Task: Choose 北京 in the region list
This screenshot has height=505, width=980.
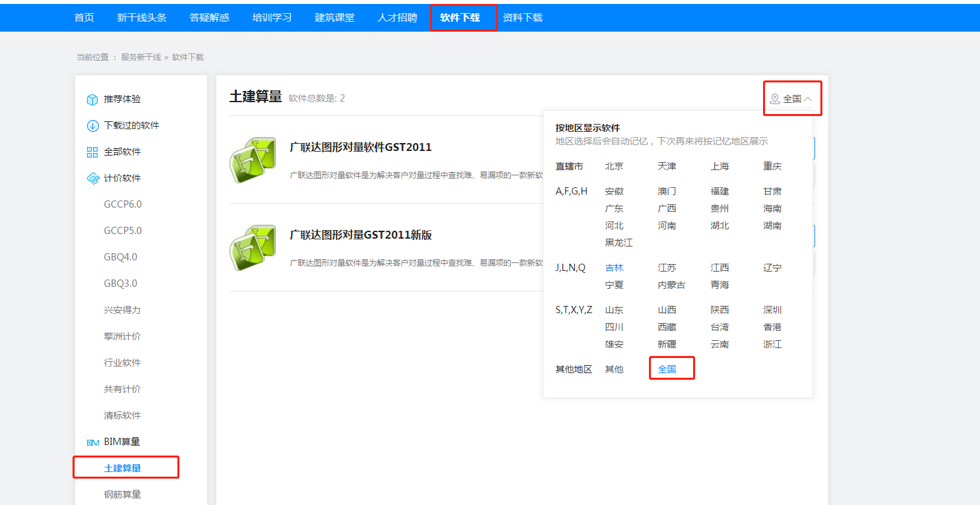Action: (614, 166)
